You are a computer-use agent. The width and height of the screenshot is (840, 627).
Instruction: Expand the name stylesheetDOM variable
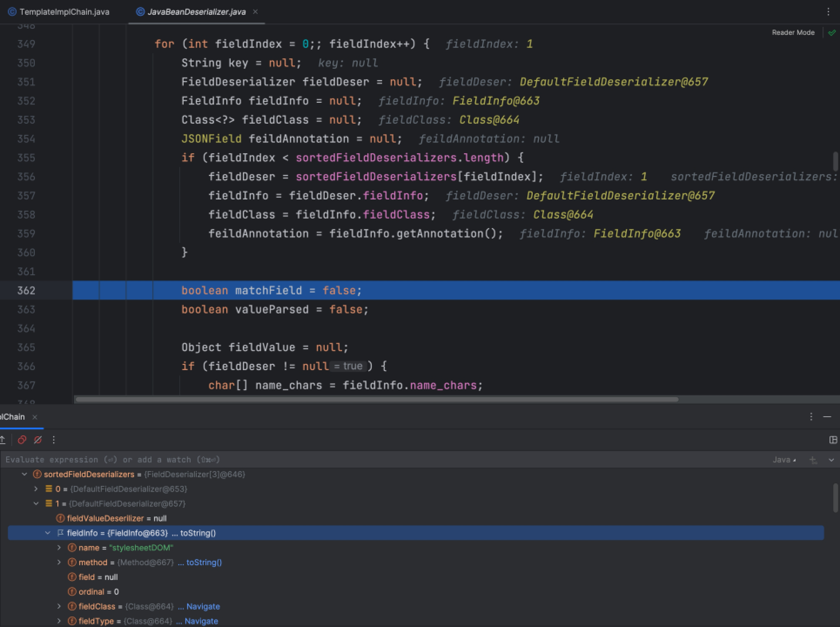pos(59,548)
